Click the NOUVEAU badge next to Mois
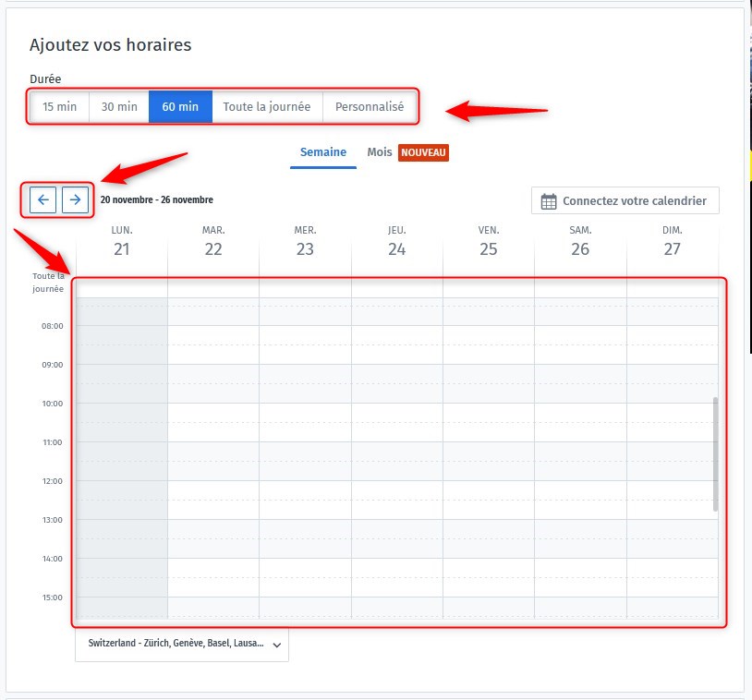The height and width of the screenshot is (700, 752). [423, 152]
